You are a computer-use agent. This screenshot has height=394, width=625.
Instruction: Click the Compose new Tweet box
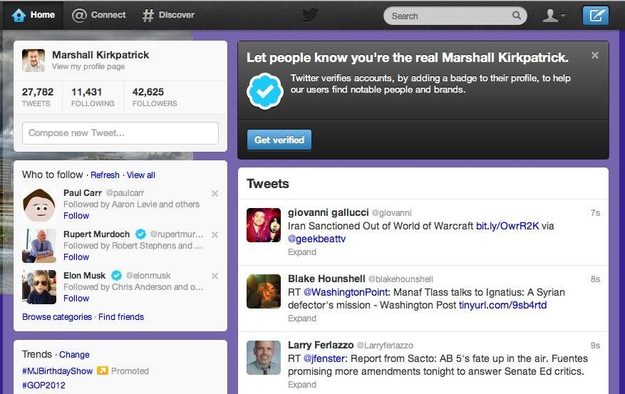pos(120,133)
